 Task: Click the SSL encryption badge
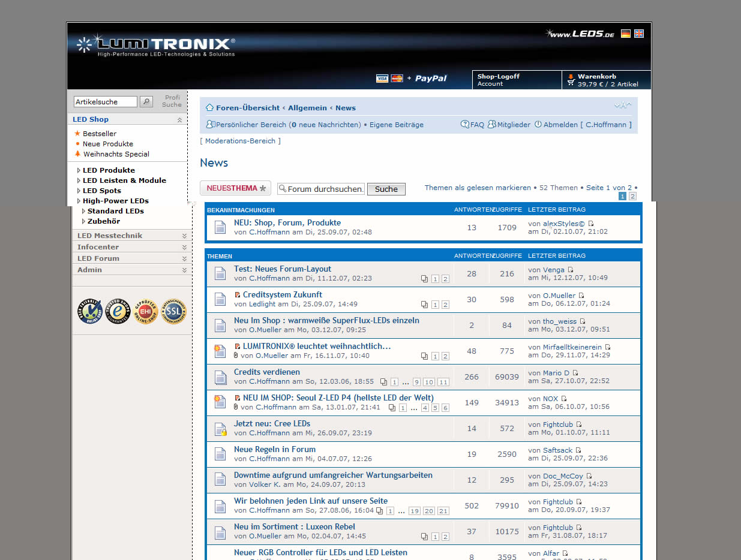174,311
